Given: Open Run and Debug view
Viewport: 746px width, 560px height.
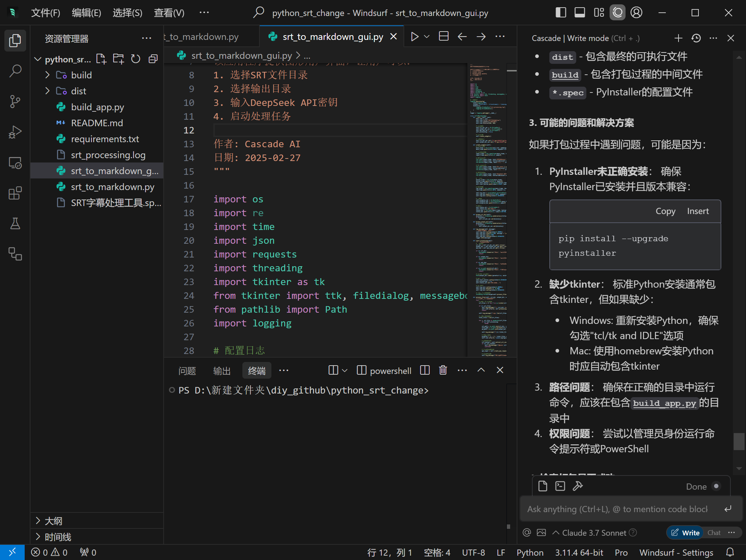Looking at the screenshot, I should coord(15,132).
